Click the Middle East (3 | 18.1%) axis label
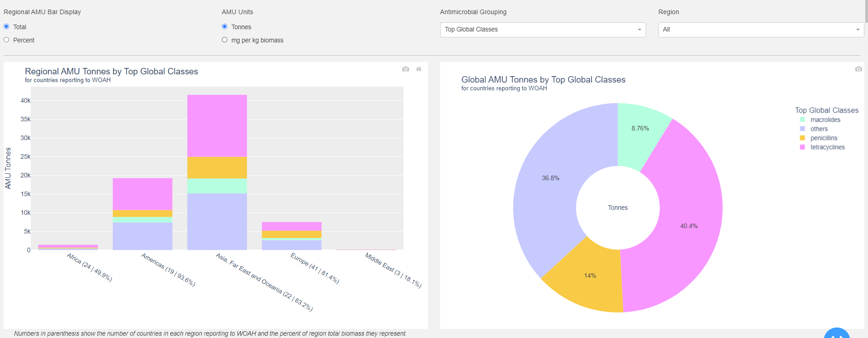 (x=393, y=270)
